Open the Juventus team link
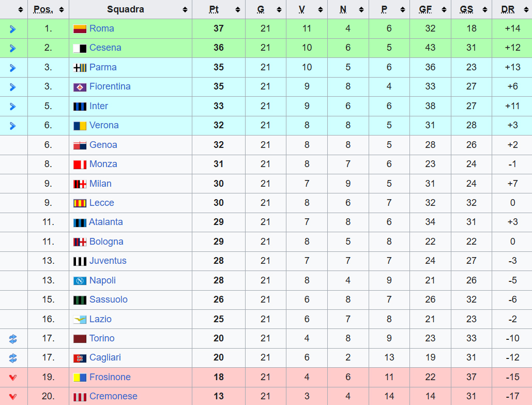This screenshot has width=532, height=405. [x=108, y=261]
